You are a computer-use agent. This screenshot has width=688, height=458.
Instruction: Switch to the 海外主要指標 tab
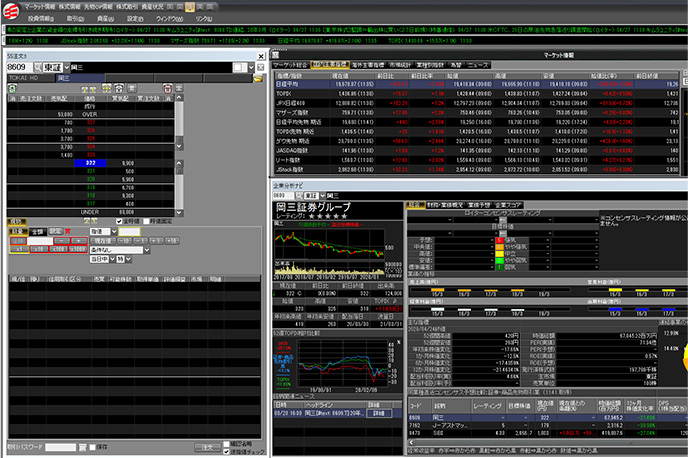368,65
